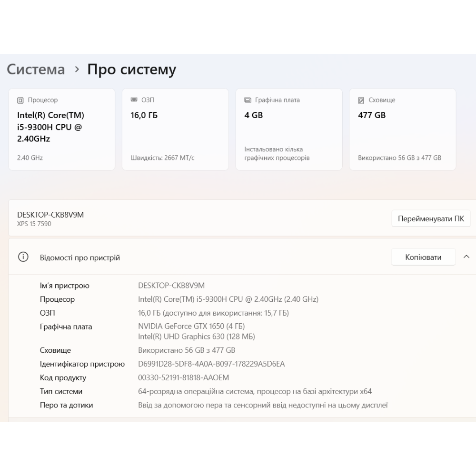Open the Процесор summary card

tap(61, 129)
